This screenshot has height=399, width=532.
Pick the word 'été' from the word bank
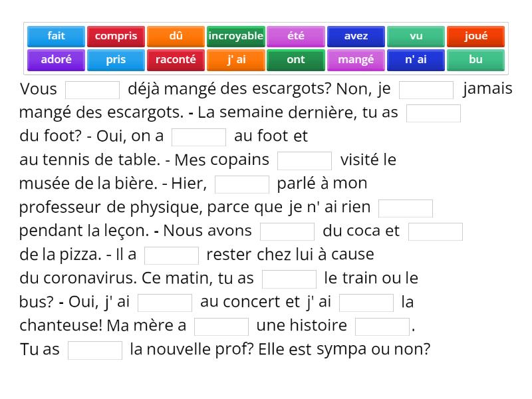click(295, 37)
